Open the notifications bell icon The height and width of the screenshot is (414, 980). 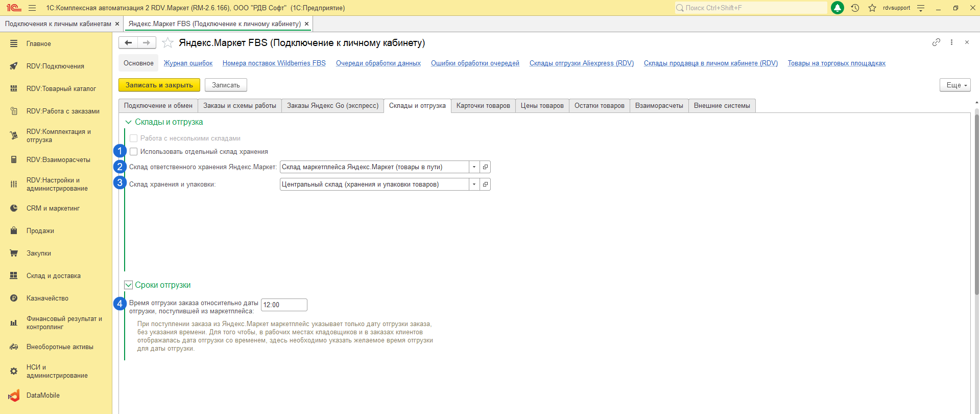click(x=838, y=8)
